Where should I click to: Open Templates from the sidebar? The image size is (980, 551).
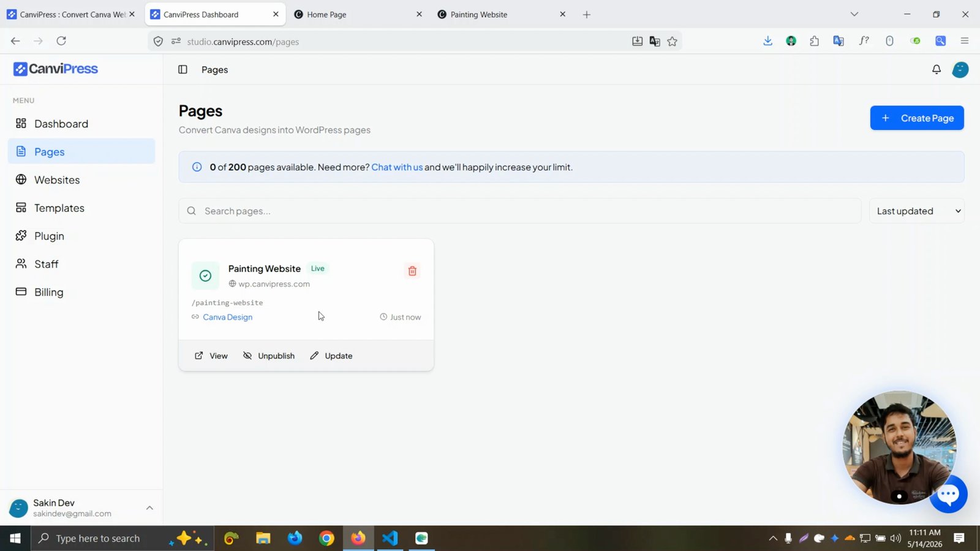click(81, 208)
